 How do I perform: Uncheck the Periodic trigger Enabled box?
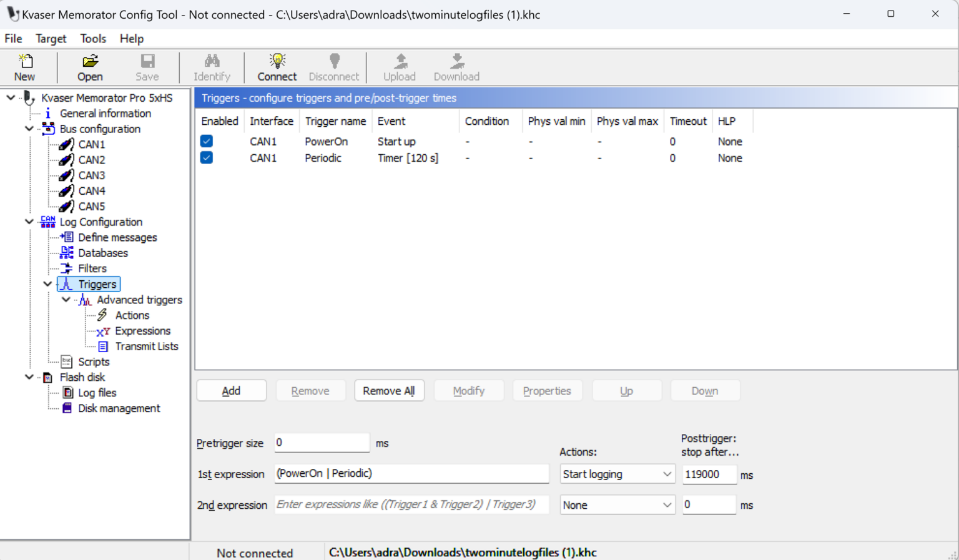point(206,158)
